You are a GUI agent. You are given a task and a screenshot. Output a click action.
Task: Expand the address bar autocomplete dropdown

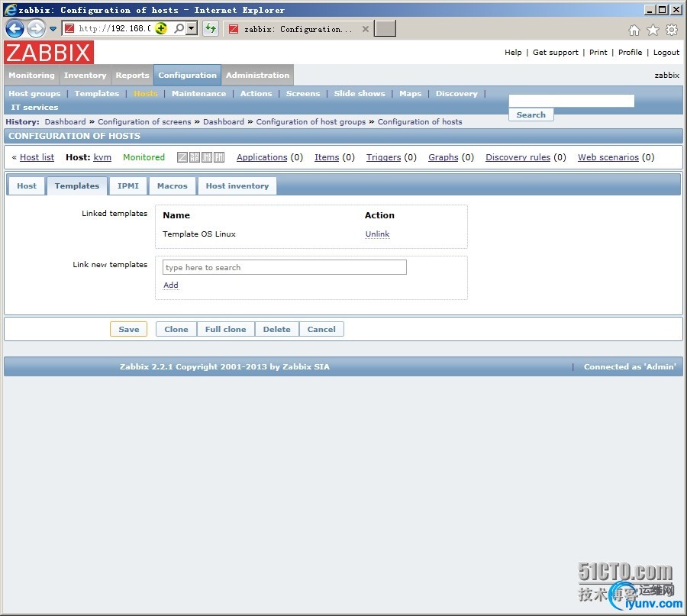coord(192,28)
